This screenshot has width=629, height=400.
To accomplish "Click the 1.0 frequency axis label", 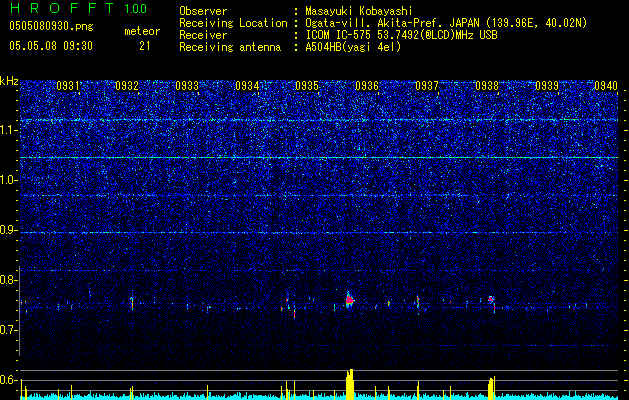I will click(9, 180).
